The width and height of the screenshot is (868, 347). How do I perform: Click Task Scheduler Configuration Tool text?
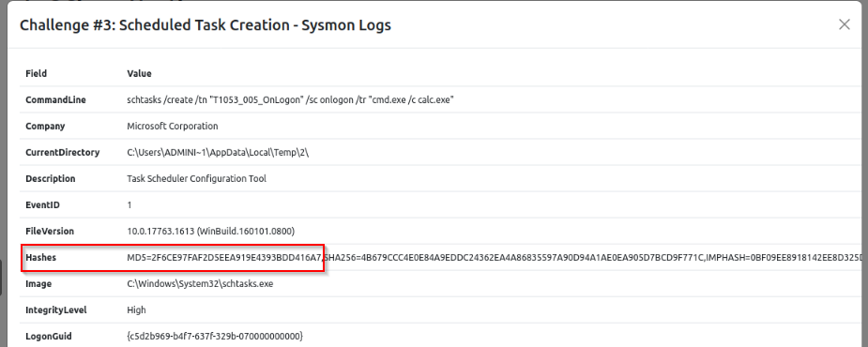click(x=196, y=179)
